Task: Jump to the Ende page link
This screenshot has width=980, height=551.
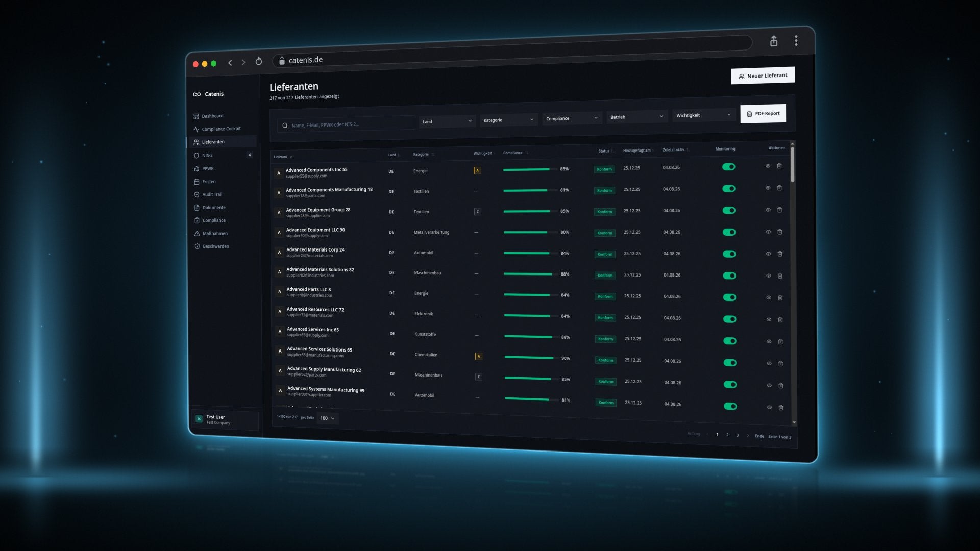Action: click(x=759, y=436)
